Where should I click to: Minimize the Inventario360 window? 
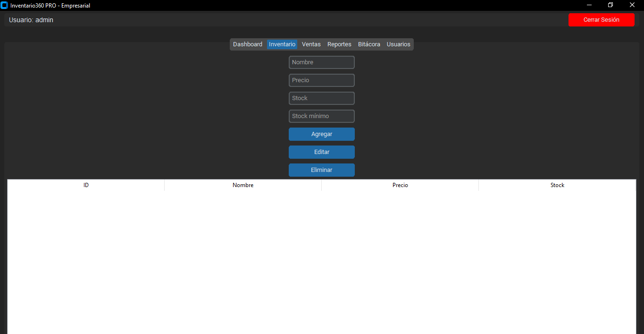click(x=589, y=5)
